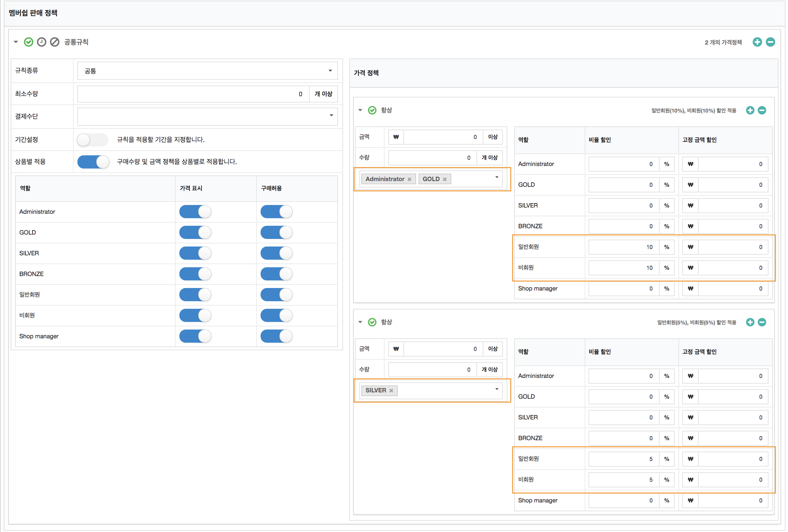Click the first policy 고정 금액 할인 header
Viewport: 788px width, 532px height.
click(699, 140)
